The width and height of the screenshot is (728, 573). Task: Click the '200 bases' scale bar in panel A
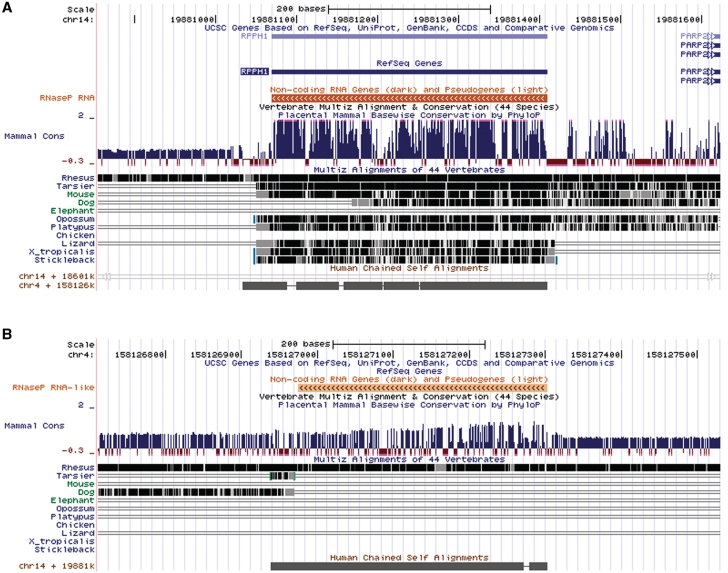409,8
